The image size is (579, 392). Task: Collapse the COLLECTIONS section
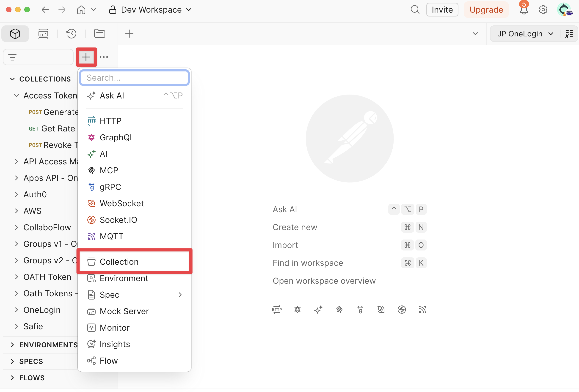click(12, 79)
